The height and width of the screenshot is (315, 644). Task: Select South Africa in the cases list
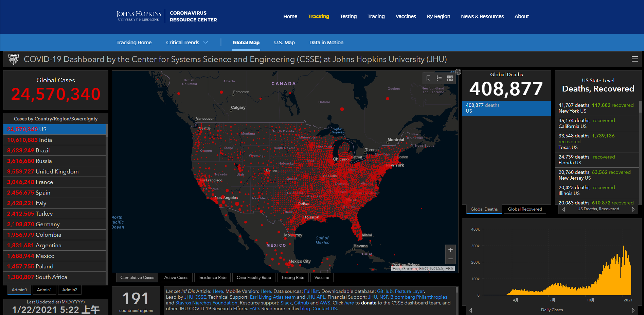coord(55,277)
